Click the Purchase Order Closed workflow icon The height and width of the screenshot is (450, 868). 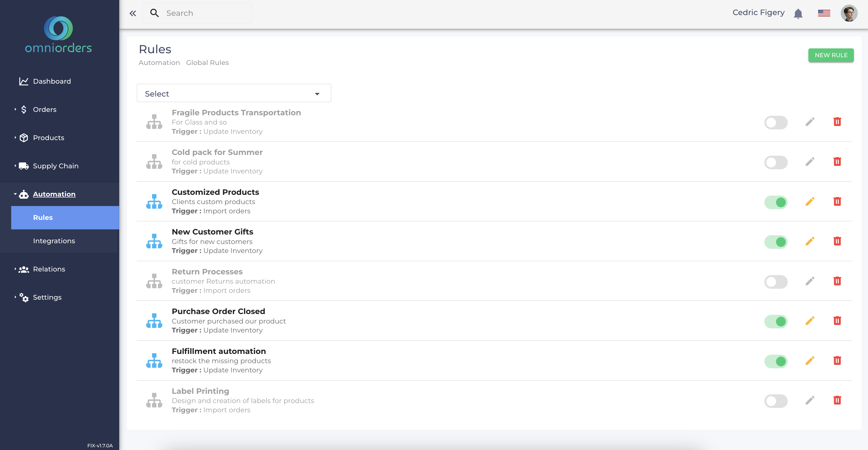tap(154, 321)
